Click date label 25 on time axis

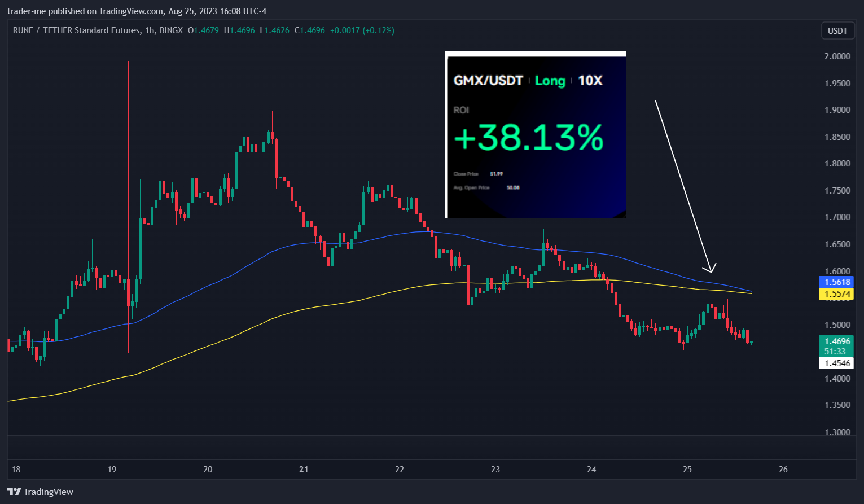[x=687, y=469]
